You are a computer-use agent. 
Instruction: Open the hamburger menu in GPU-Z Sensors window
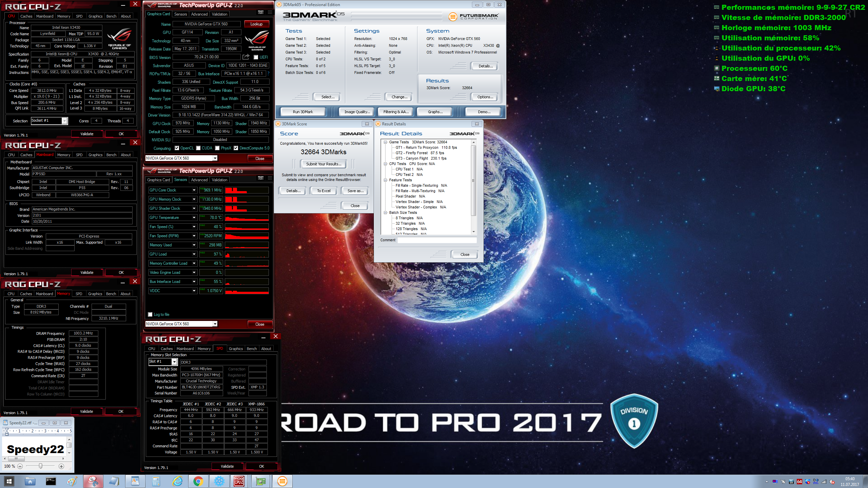pyautogui.click(x=270, y=178)
